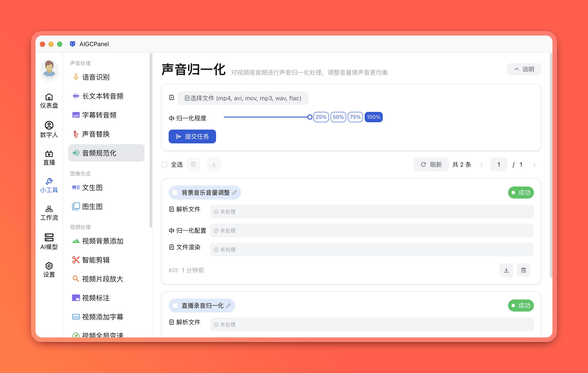Open the AI模型 models section

pyautogui.click(x=49, y=242)
